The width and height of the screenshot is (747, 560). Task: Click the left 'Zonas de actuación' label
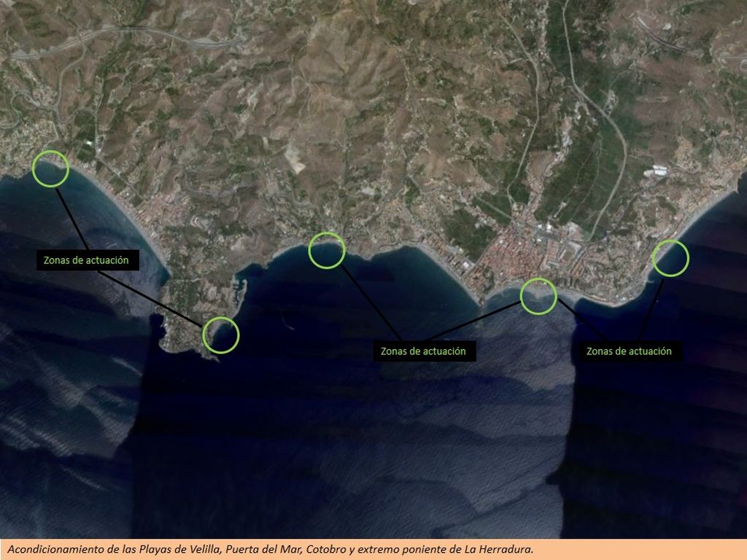pyautogui.click(x=86, y=260)
